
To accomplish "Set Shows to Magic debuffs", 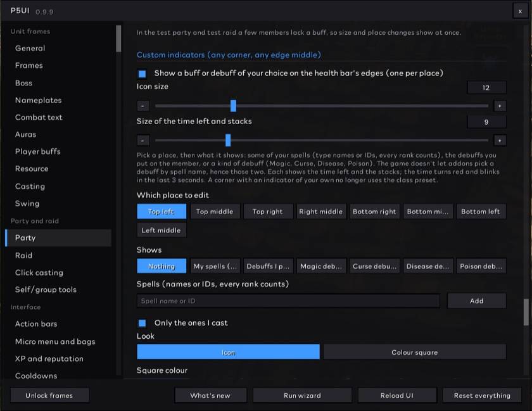I will coord(321,266).
